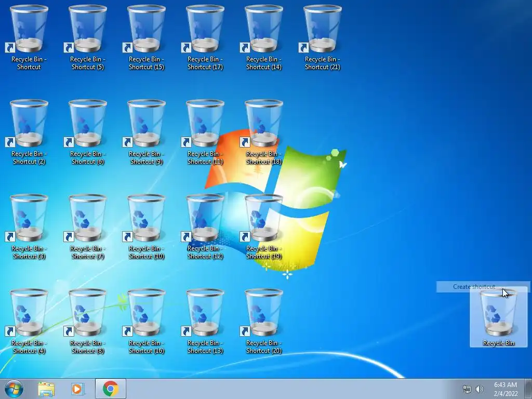Screen dimensions: 532x399
Task: Open the volume speaker tray icon
Action: [x=480, y=389]
